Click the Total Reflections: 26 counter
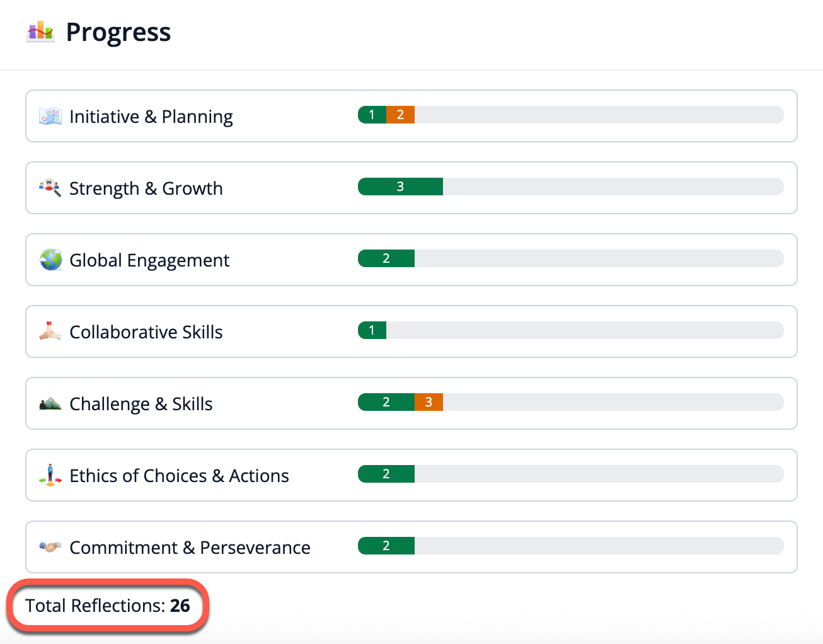This screenshot has height=644, width=823. (108, 606)
